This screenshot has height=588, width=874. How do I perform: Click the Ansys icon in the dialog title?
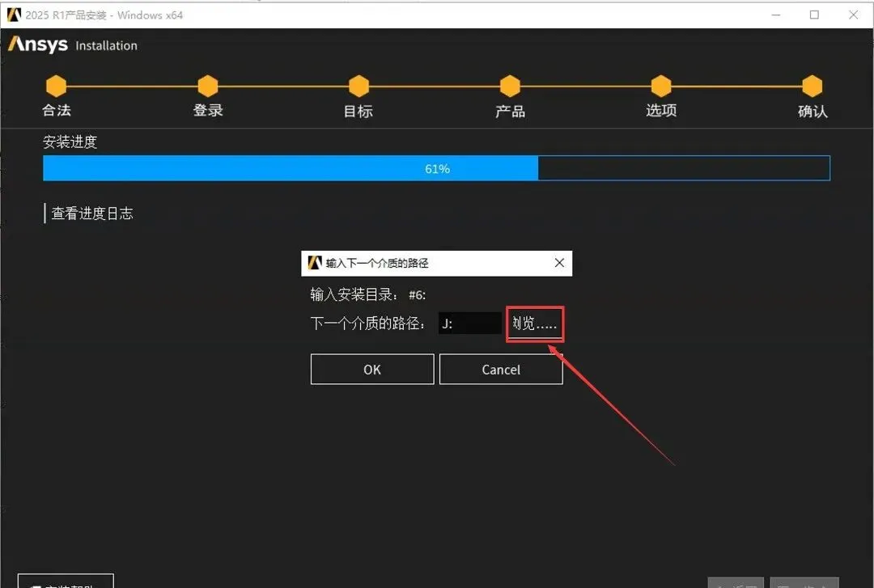point(315,263)
